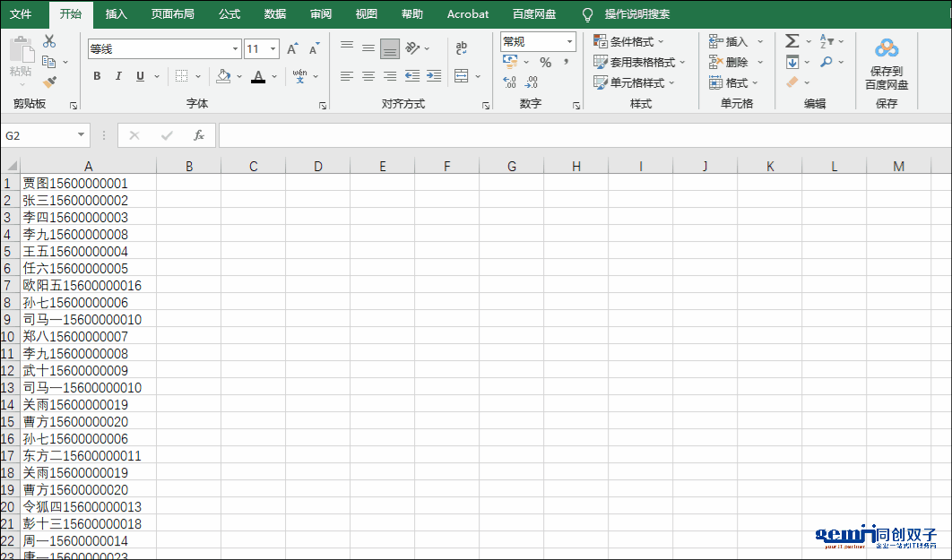Screen dimensions: 952x560
Task: Open the 数据 ribbon tab
Action: [275, 14]
